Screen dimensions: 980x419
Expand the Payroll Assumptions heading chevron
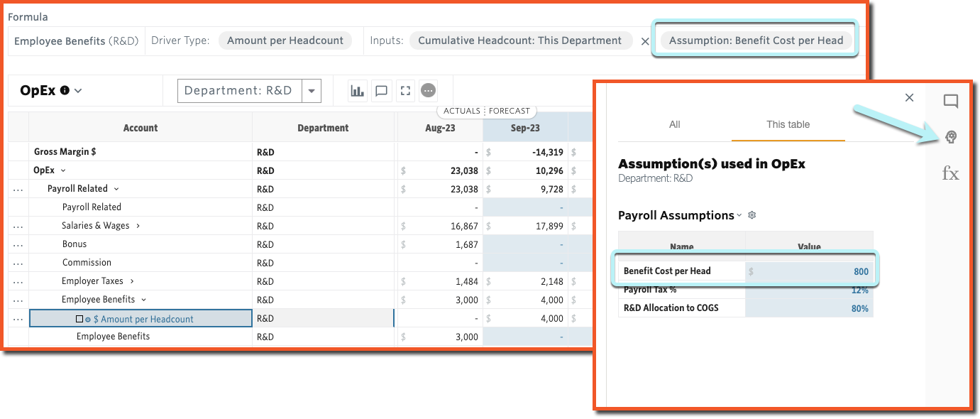739,215
